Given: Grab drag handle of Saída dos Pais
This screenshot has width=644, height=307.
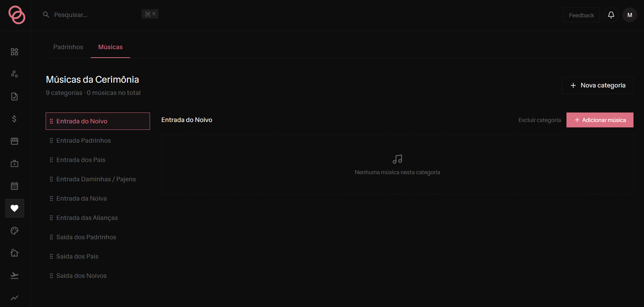Looking at the screenshot, I should [x=51, y=256].
